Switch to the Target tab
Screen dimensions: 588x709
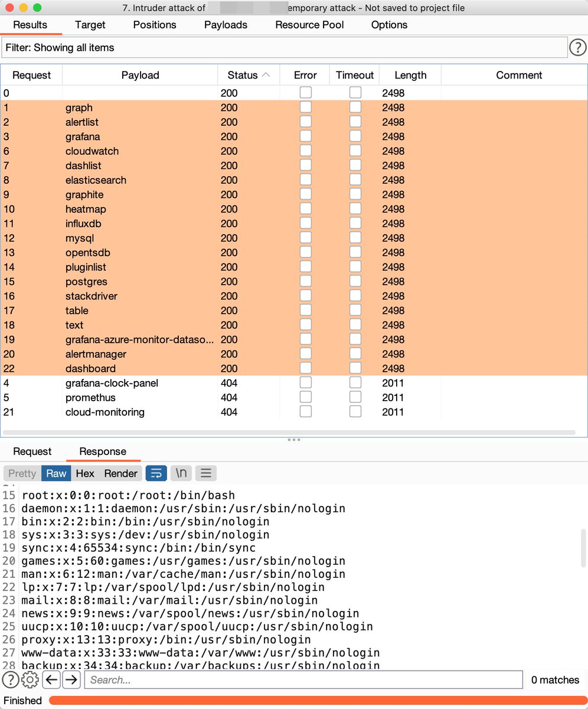click(90, 25)
